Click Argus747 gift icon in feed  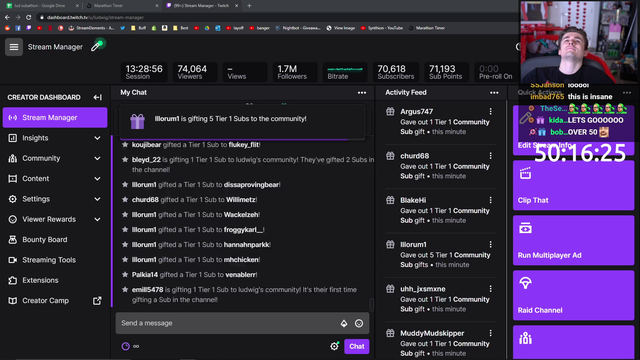point(391,111)
